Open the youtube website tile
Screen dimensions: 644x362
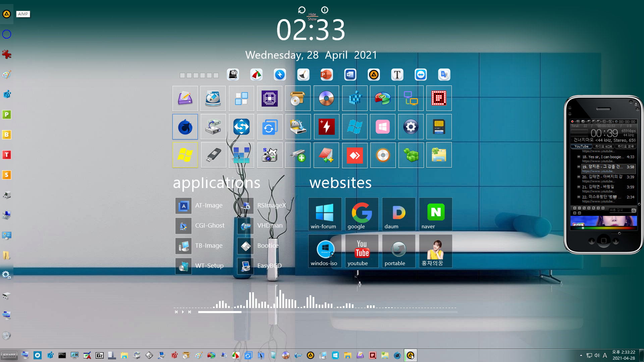pyautogui.click(x=362, y=251)
